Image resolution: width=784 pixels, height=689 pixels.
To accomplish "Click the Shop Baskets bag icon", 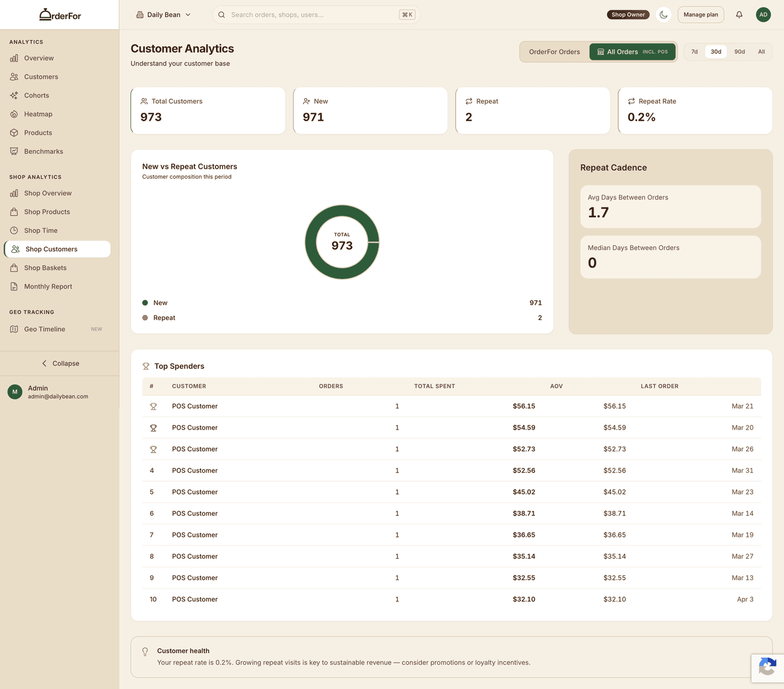I will pyautogui.click(x=14, y=268).
